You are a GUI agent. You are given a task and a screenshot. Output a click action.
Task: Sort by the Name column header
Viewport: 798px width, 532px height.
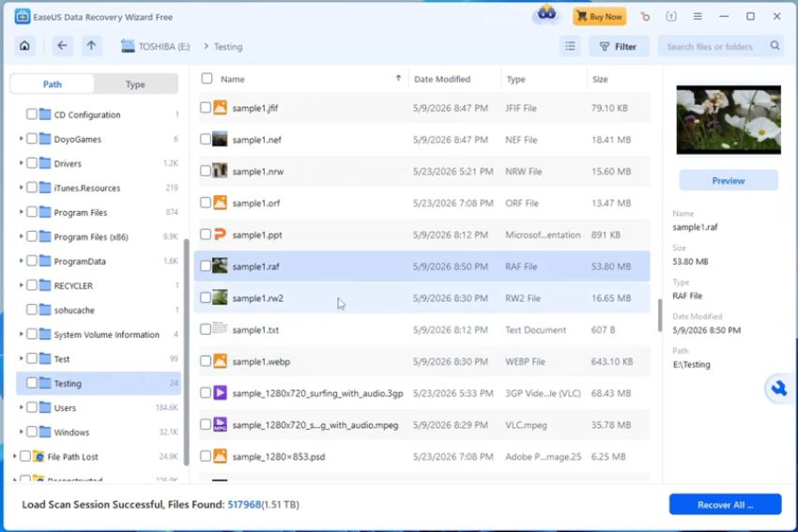pyautogui.click(x=233, y=79)
